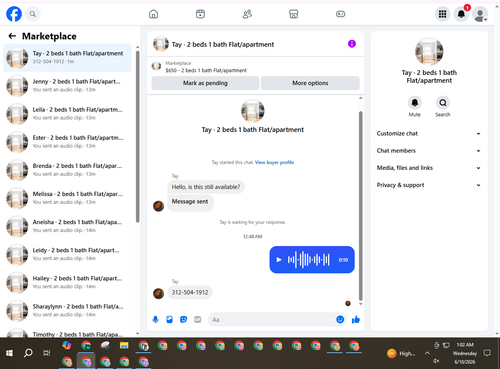Open Tay conversation in chat list
The width and height of the screenshot is (500, 369).
[x=67, y=58]
